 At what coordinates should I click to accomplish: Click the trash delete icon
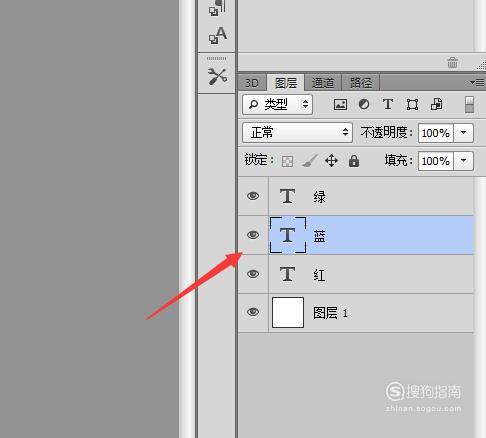[x=452, y=62]
